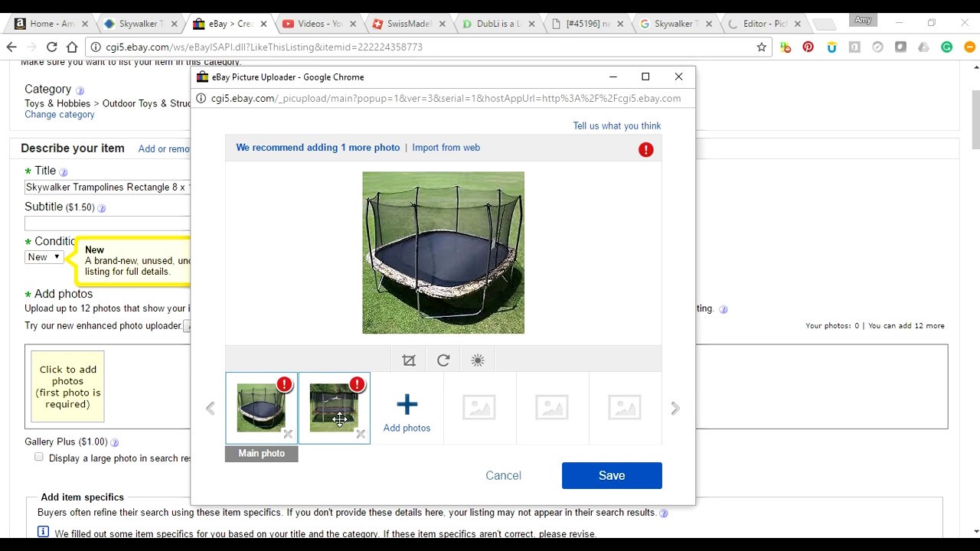The width and height of the screenshot is (980, 551).
Task: Show next photos with right arrow
Action: point(675,409)
